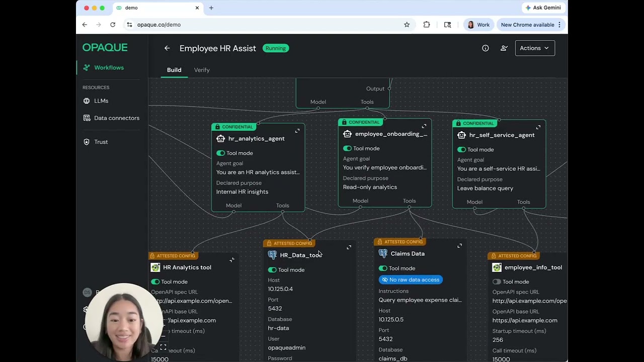Go back in browser history
644x362 pixels.
[85, 25]
